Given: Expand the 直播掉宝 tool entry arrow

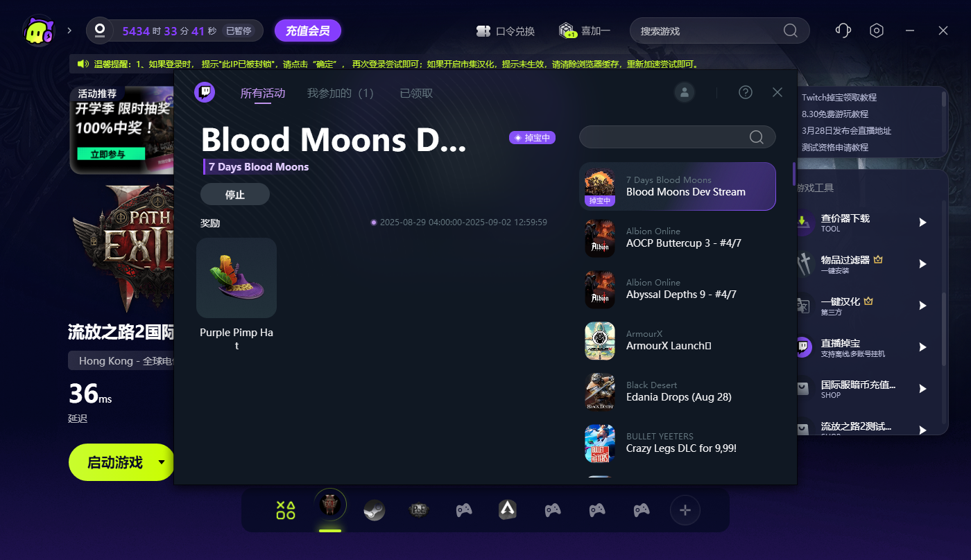Looking at the screenshot, I should click(922, 347).
